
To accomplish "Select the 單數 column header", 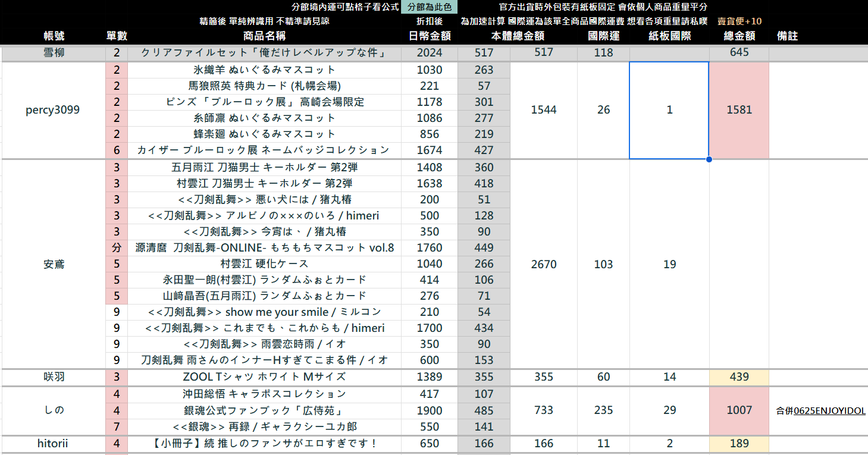I will (x=117, y=36).
